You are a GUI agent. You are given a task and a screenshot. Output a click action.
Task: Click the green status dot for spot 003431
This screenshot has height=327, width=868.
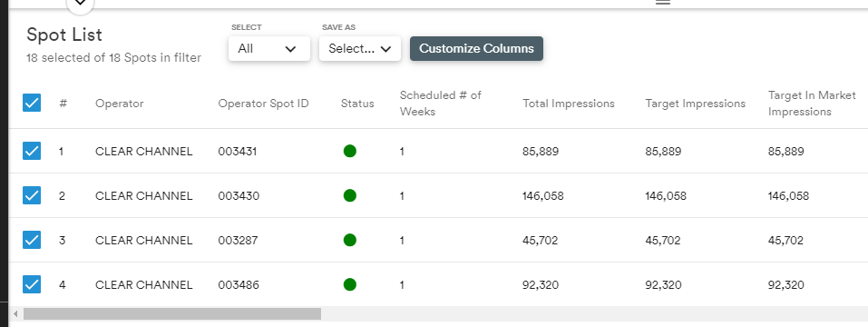pyautogui.click(x=350, y=151)
